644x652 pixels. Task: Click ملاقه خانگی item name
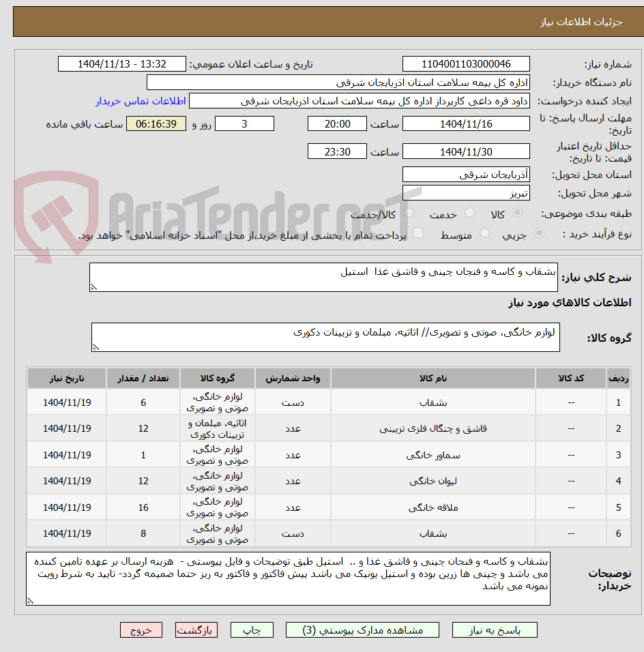click(433, 507)
